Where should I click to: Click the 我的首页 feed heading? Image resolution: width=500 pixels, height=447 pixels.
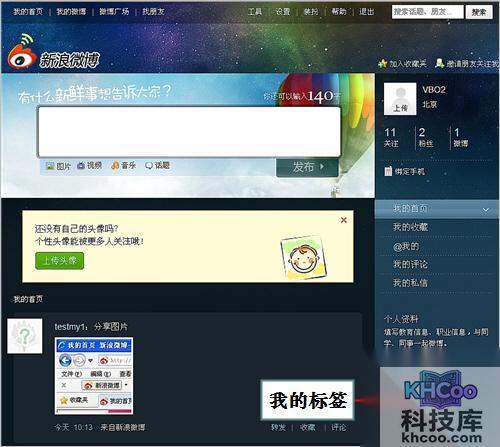tap(28, 299)
